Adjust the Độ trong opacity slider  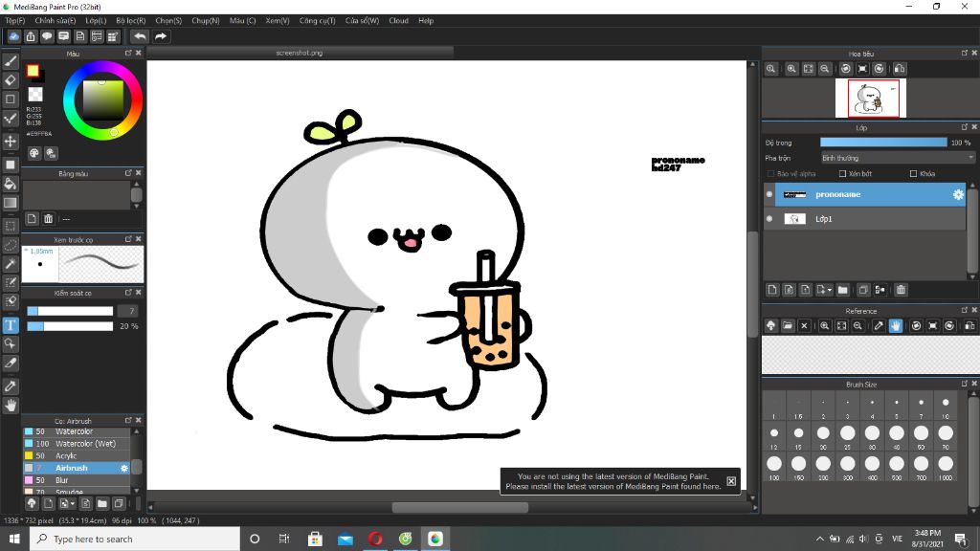point(883,143)
